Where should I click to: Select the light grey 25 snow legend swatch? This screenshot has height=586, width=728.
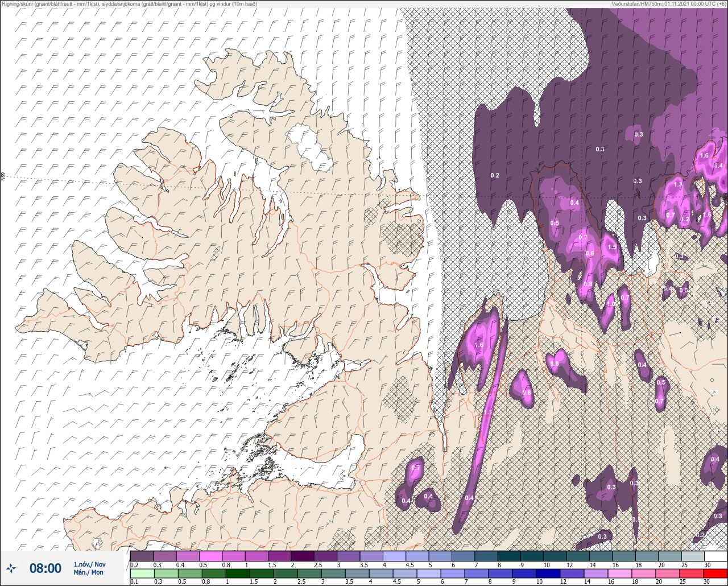point(693,556)
